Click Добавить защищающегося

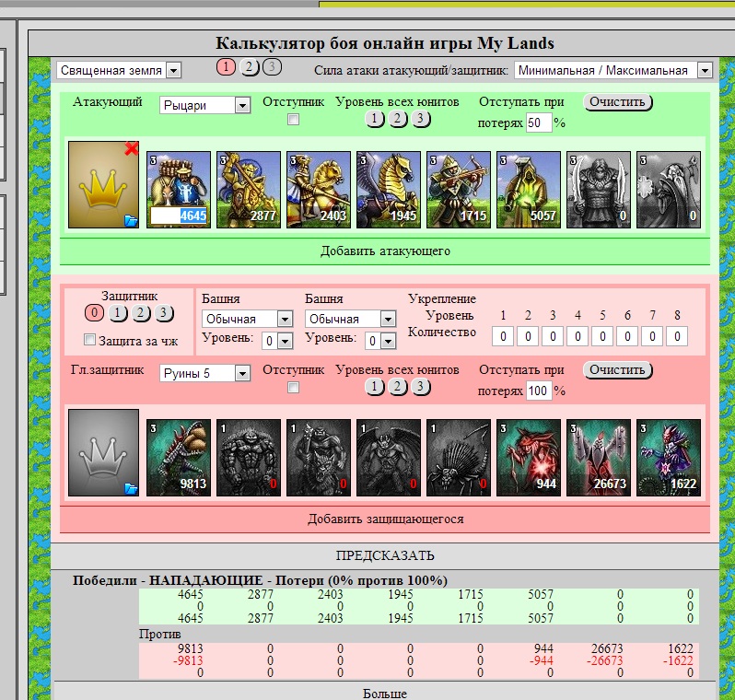[385, 519]
